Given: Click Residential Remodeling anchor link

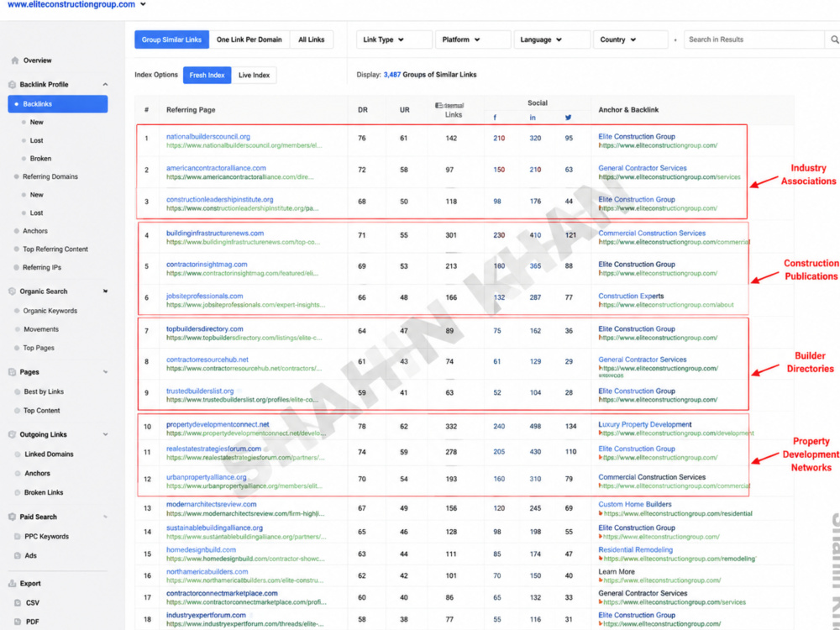Looking at the screenshot, I should [635, 549].
